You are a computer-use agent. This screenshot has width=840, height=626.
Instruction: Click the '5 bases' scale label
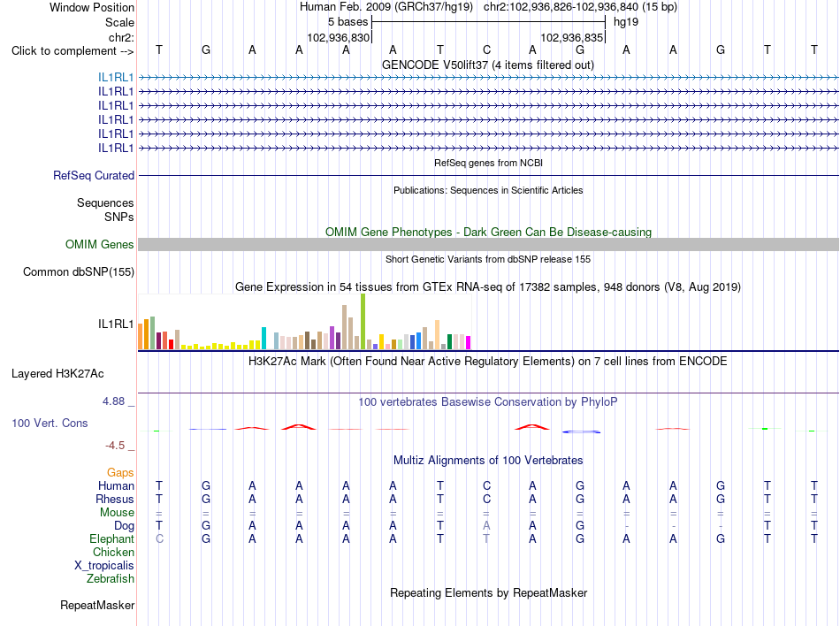point(347,22)
